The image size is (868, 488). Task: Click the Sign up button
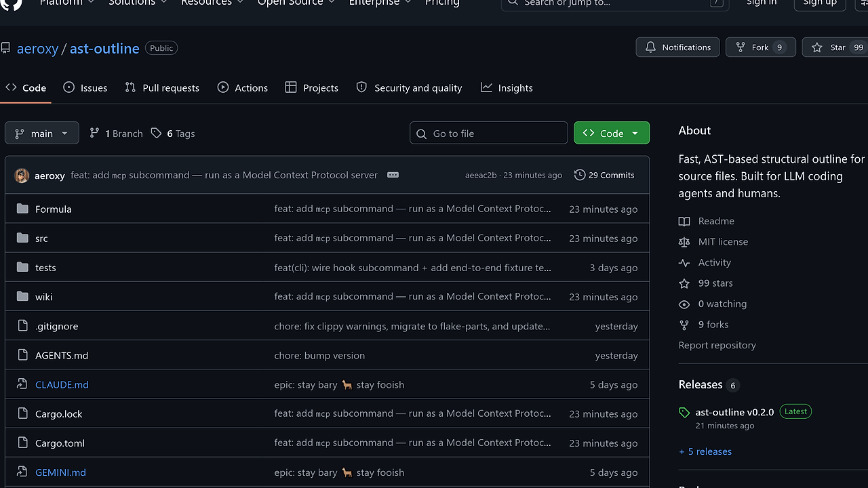(x=820, y=3)
